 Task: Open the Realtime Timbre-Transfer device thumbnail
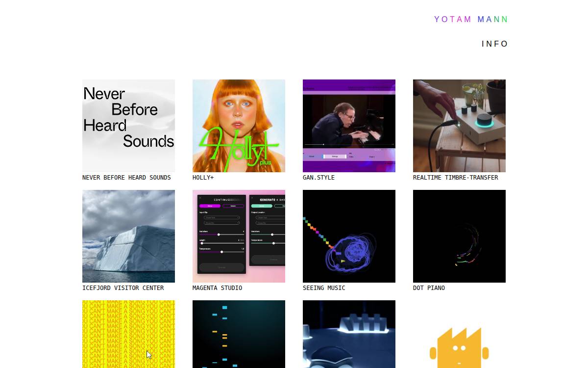(459, 126)
